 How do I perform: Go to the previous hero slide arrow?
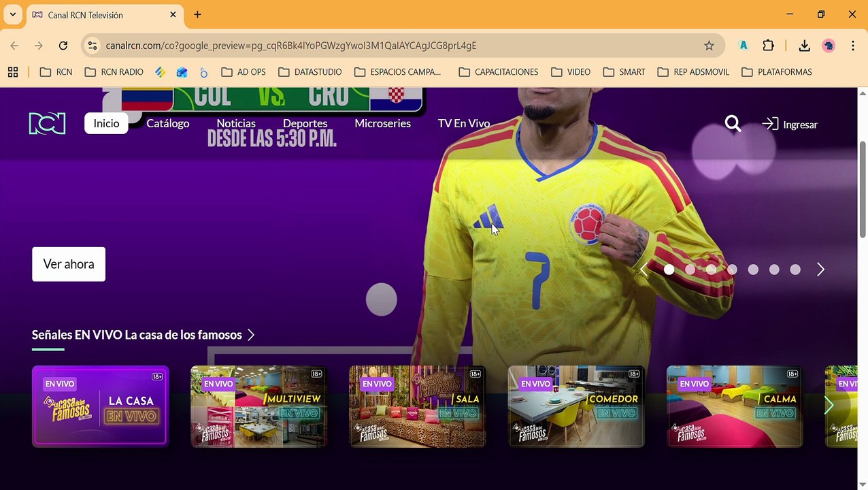(644, 269)
